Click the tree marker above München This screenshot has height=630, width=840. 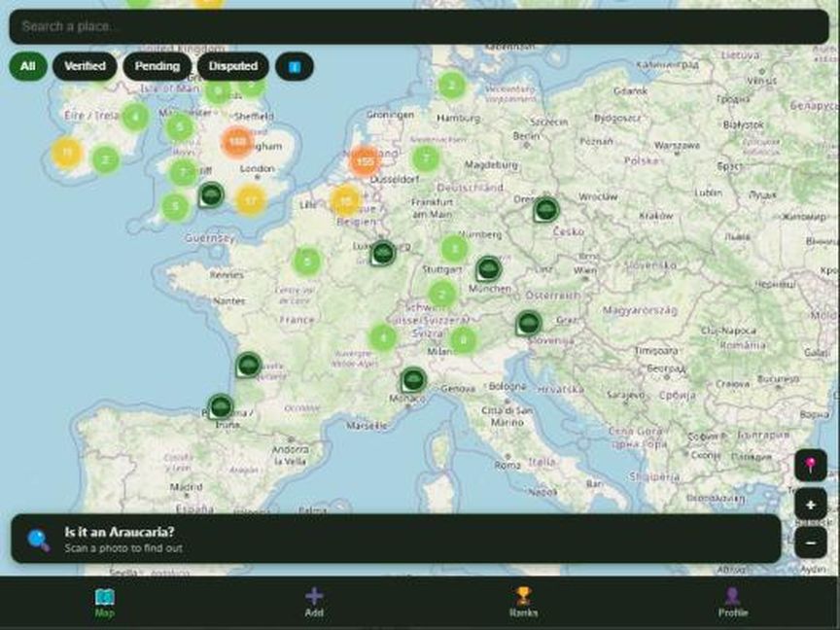(x=488, y=268)
